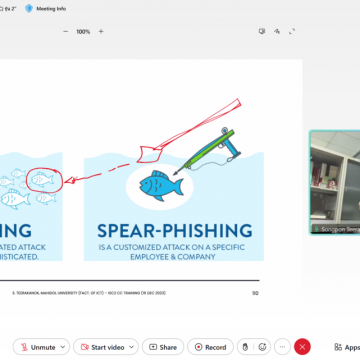The width and height of the screenshot is (360, 360).
Task: Share screen or content
Action: pos(163,347)
